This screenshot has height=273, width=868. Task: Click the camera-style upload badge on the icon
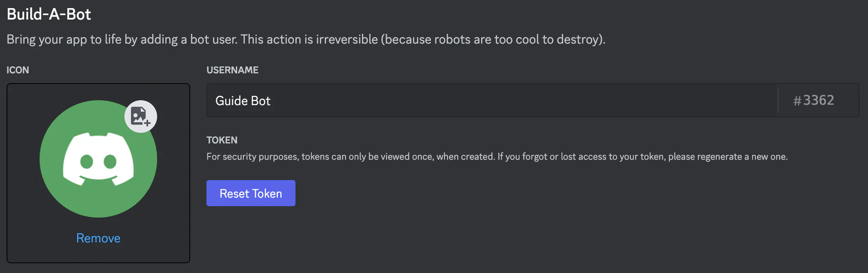pos(140,116)
